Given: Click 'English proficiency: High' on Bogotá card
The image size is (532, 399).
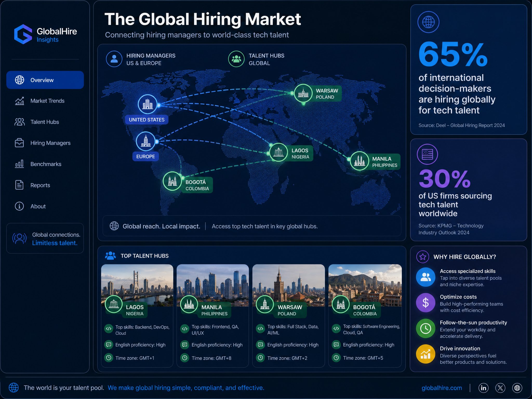Looking at the screenshot, I should coord(369,345).
